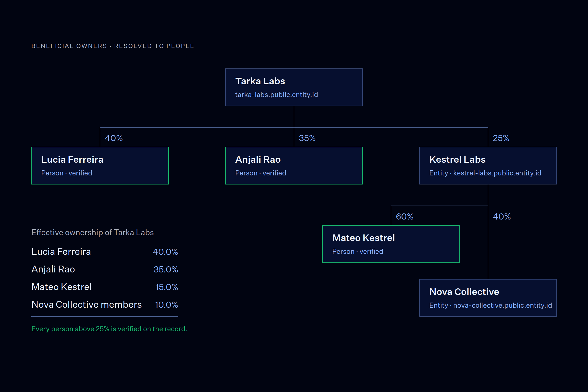Click the 35% share label above Anjali Rao
Image resolution: width=588 pixels, height=392 pixels.
pyautogui.click(x=307, y=138)
